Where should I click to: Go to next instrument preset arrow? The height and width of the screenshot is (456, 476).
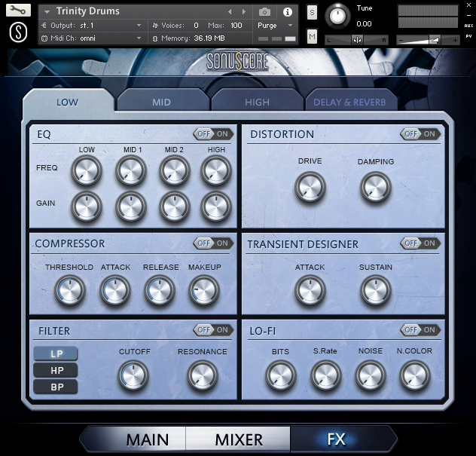pos(244,12)
